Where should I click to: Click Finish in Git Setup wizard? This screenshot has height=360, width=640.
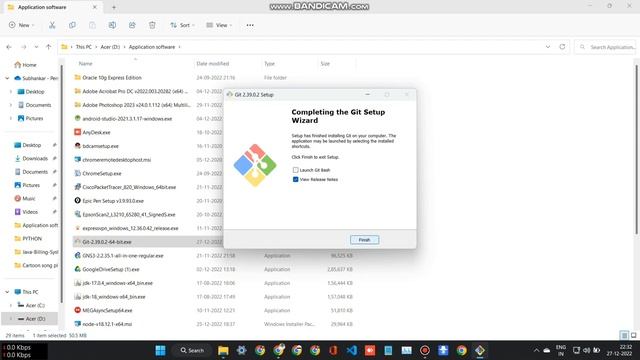[364, 240]
